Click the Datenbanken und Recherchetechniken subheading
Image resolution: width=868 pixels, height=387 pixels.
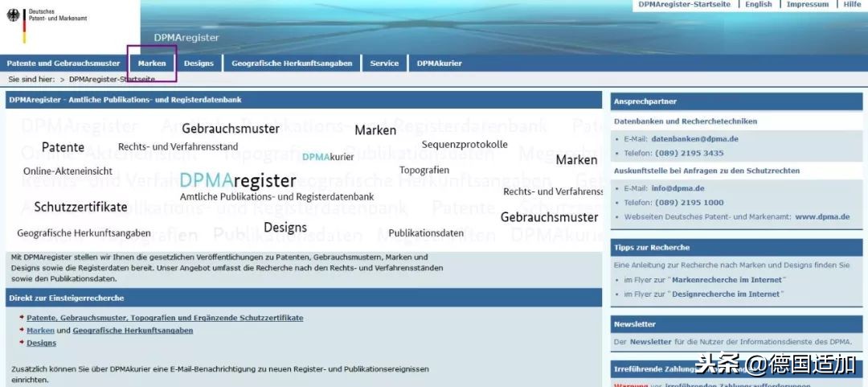[686, 121]
